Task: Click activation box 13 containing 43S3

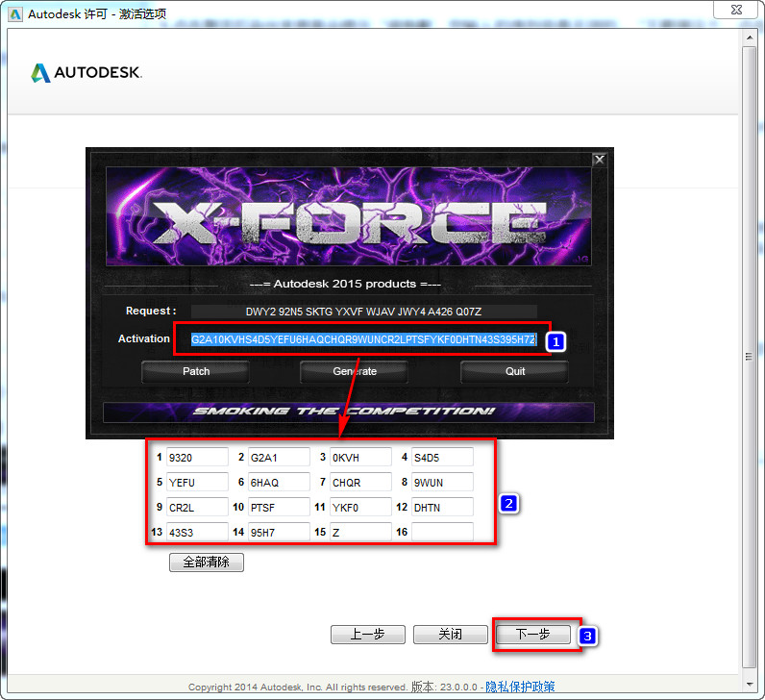Action: pos(197,532)
